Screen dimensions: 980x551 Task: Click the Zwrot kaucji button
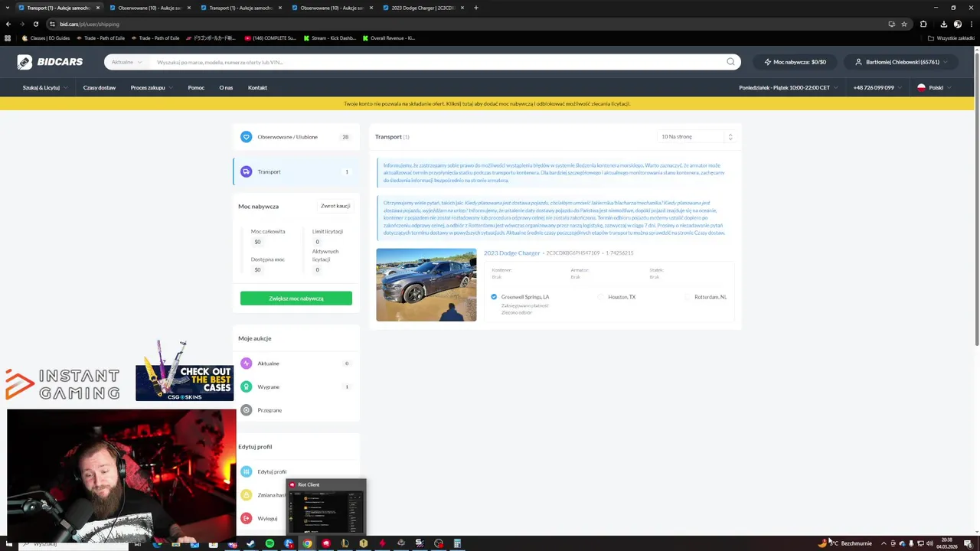point(335,206)
